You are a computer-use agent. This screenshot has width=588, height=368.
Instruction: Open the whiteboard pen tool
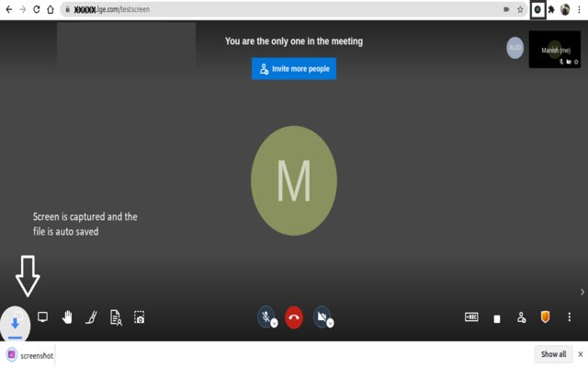[x=91, y=317]
